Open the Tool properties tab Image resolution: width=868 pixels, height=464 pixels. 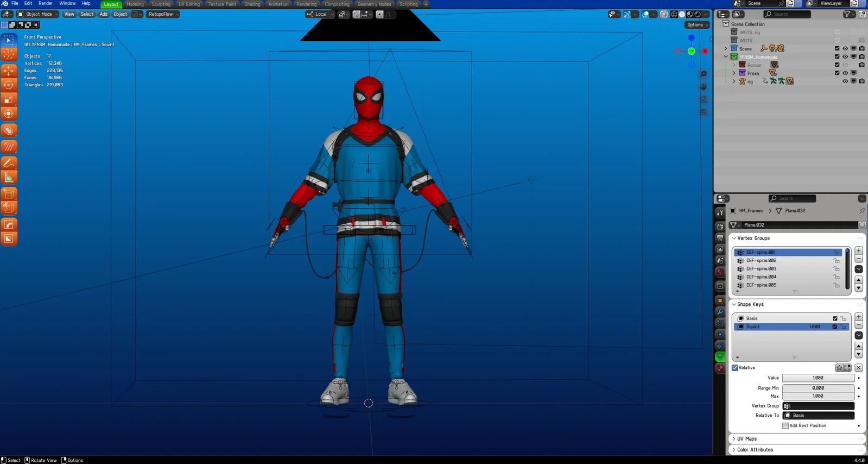[x=720, y=212]
